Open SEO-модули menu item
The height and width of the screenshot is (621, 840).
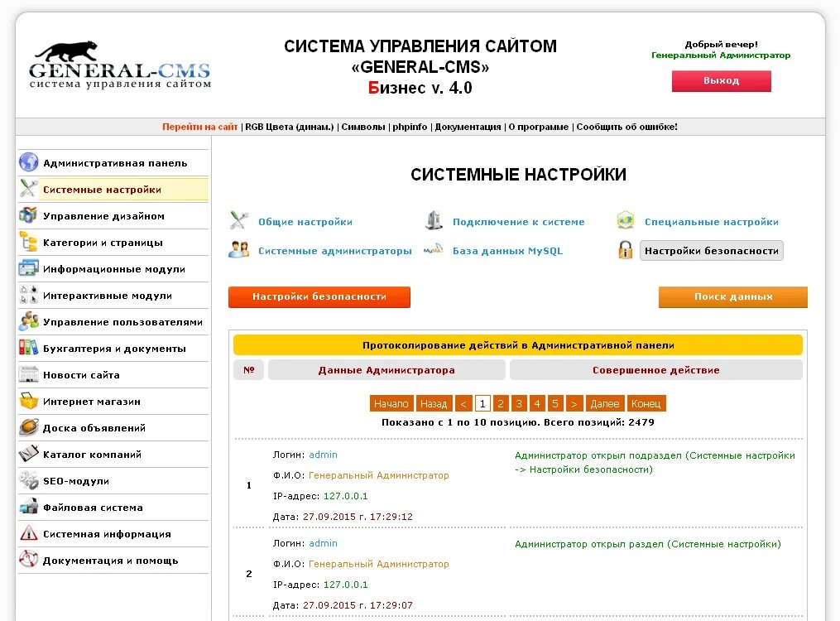point(76,481)
